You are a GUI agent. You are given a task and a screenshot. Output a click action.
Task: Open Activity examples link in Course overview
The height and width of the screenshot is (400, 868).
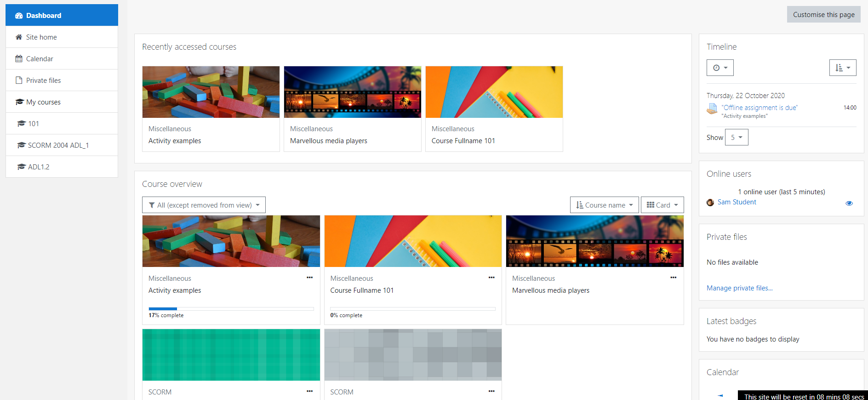tap(175, 290)
